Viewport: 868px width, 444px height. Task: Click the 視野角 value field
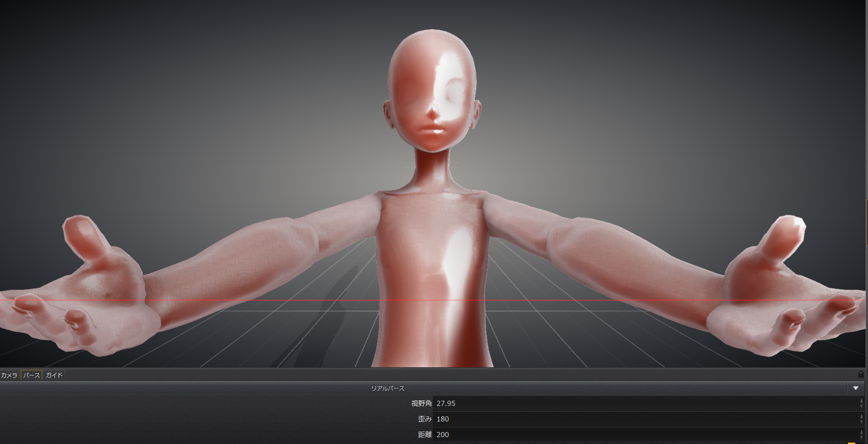(x=643, y=404)
